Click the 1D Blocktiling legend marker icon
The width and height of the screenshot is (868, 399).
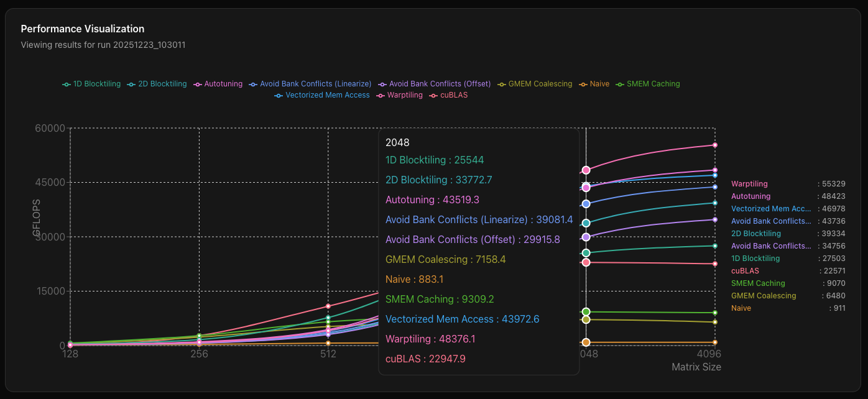coord(67,84)
